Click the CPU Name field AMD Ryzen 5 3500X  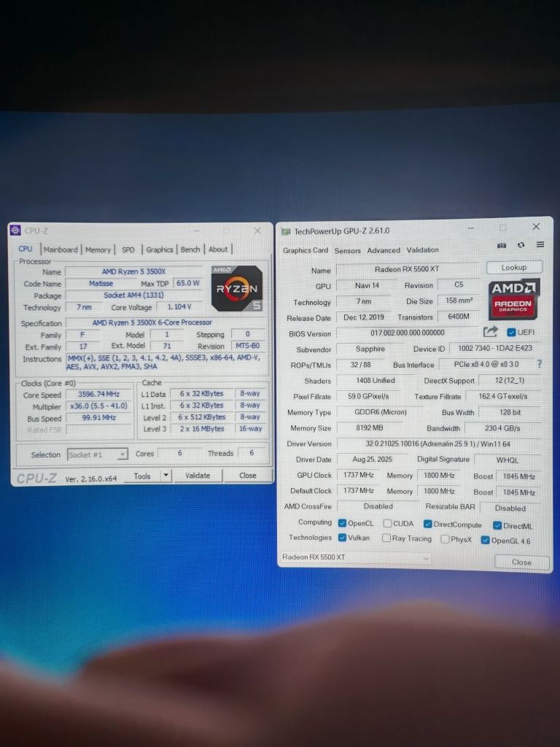tap(134, 271)
